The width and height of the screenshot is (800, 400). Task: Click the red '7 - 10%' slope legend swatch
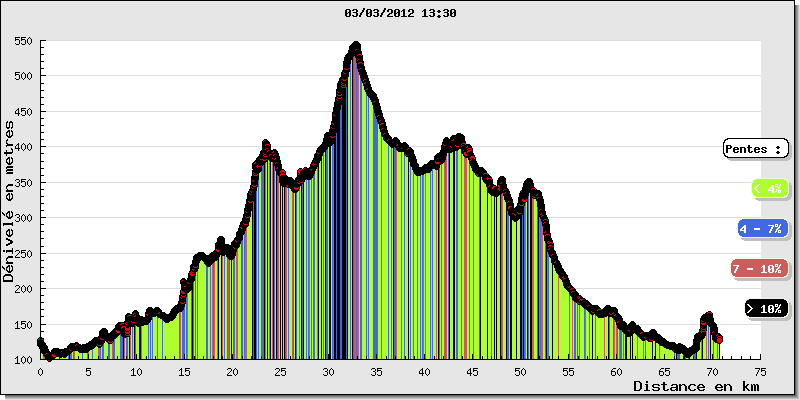[x=760, y=269]
